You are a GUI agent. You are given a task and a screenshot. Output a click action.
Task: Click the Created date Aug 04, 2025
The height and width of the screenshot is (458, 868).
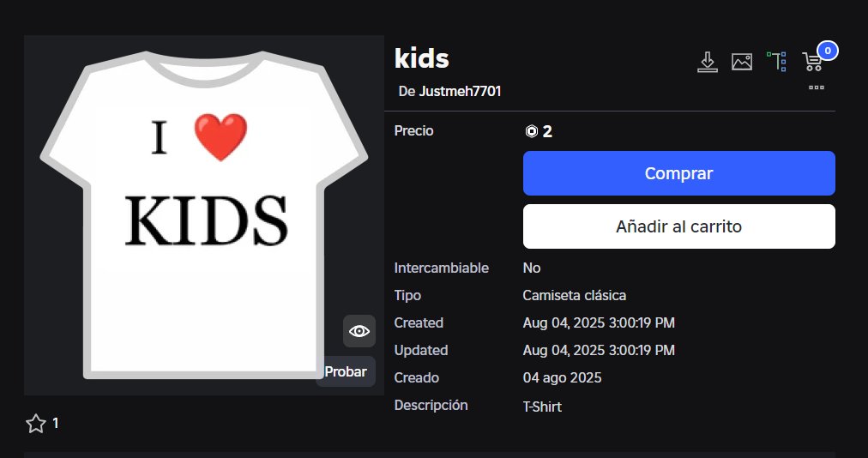click(599, 322)
